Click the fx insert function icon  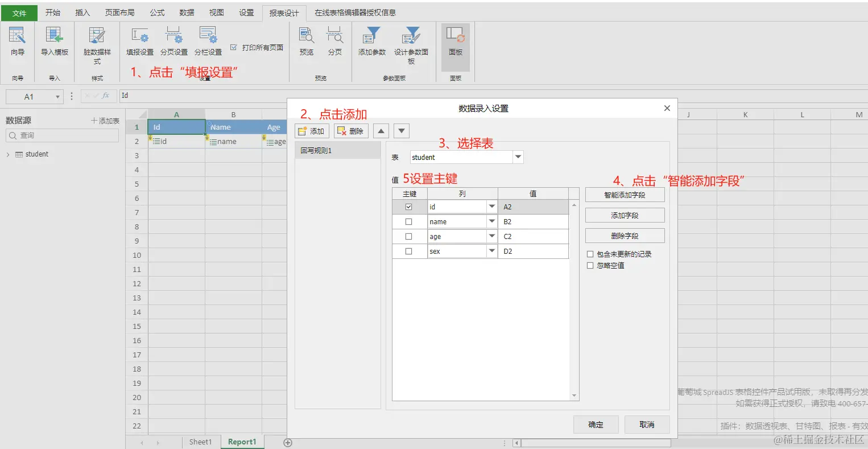[106, 96]
